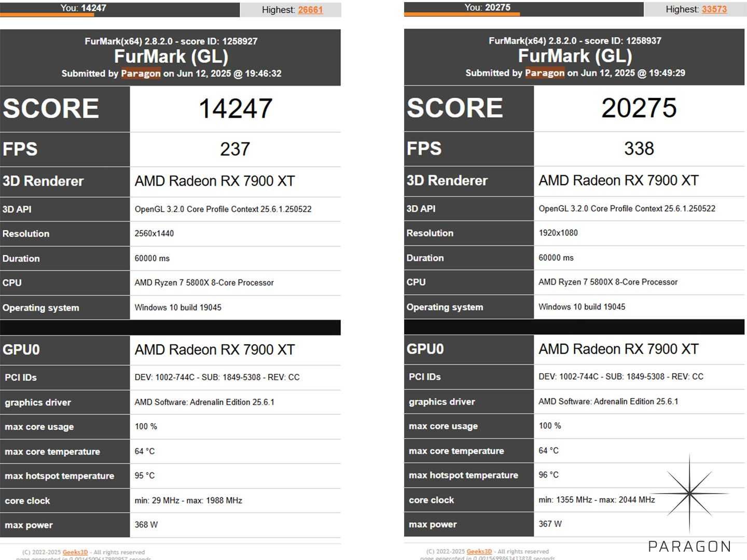Click the 3D Renderer value on the 14247 page
Image resolution: width=747 pixels, height=560 pixels.
click(x=215, y=181)
